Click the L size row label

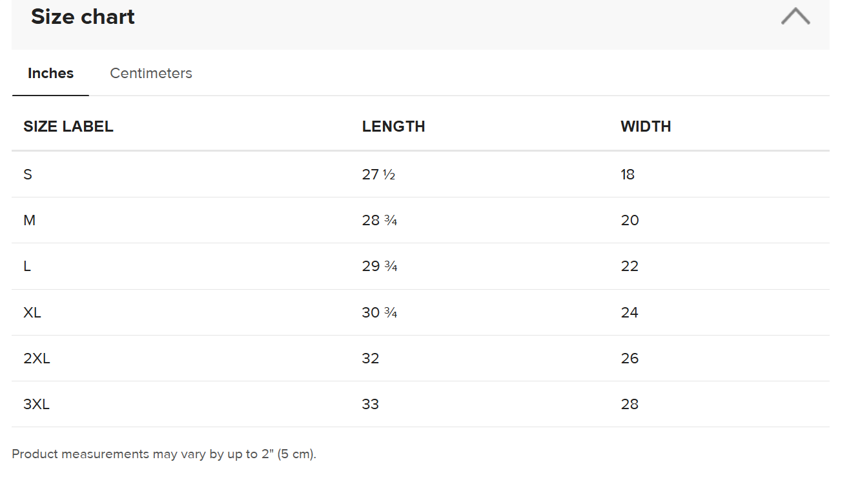click(x=27, y=267)
